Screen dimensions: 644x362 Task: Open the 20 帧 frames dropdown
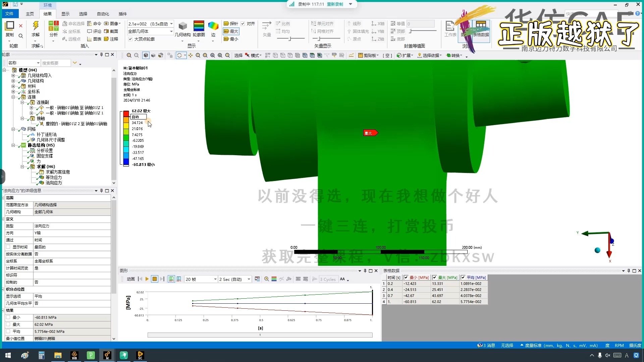point(215,279)
